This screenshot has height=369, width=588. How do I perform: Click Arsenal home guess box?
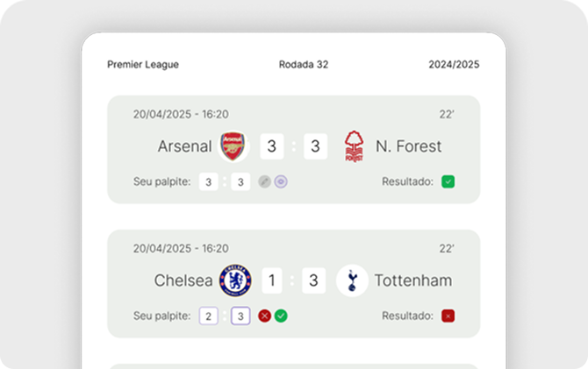(x=209, y=182)
